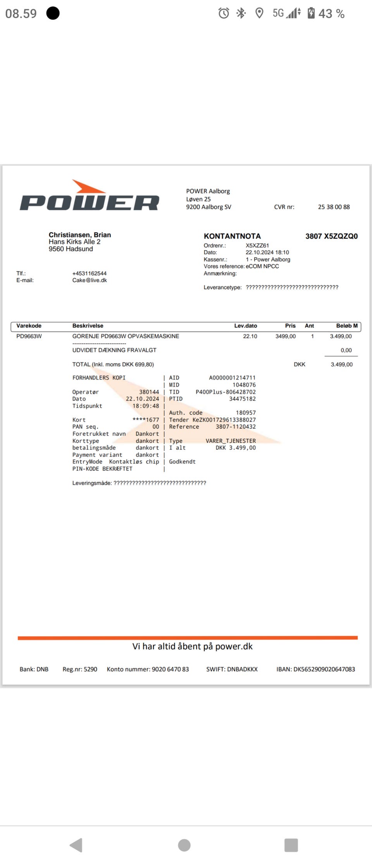Select the Leveringsmåde line
Viewport: 372px width, 868px height.
coord(139,483)
